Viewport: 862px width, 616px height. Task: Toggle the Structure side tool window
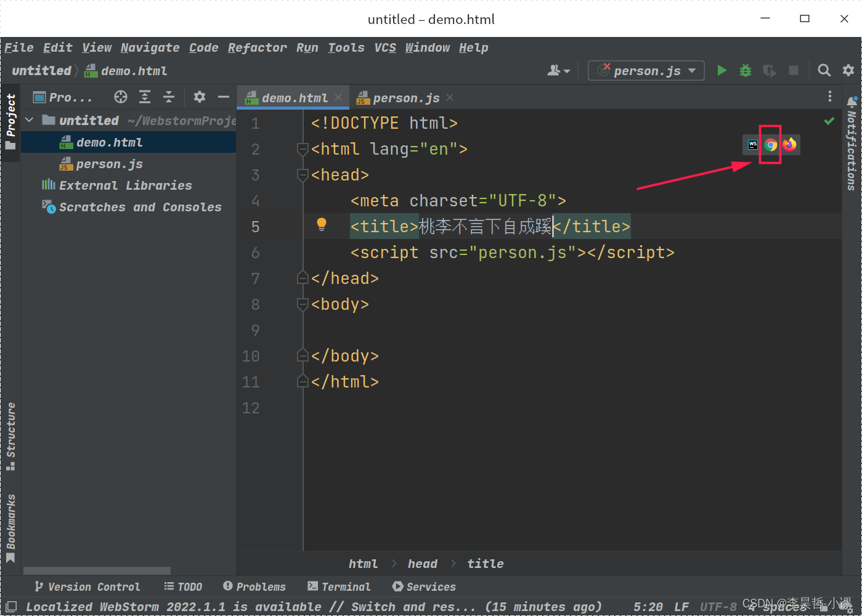[10, 437]
